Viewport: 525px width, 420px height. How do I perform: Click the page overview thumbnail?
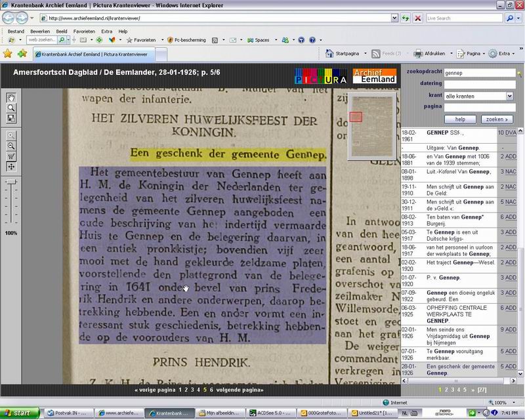(372, 125)
